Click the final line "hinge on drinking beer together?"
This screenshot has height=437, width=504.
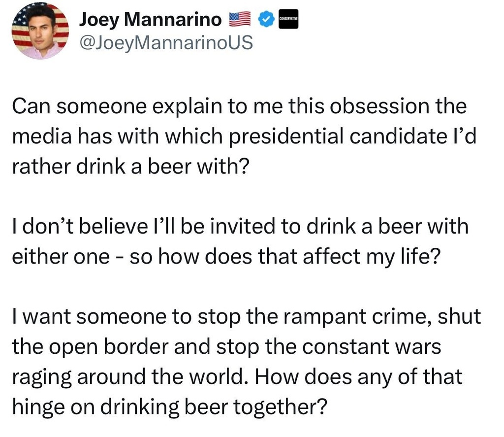169,408
